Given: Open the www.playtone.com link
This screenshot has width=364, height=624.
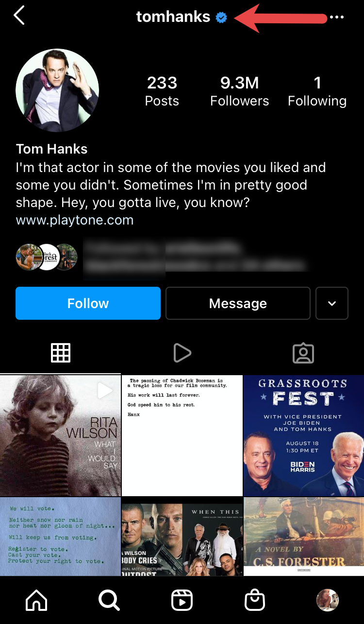Looking at the screenshot, I should [x=75, y=220].
